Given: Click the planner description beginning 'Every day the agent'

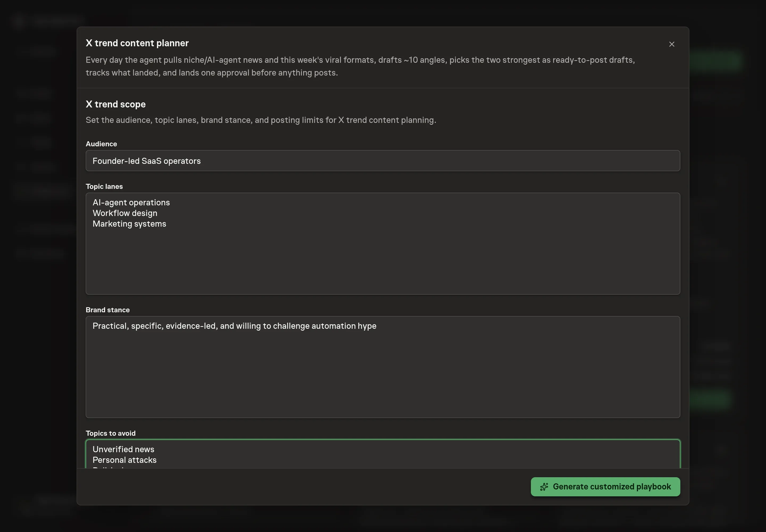Looking at the screenshot, I should 360,66.
